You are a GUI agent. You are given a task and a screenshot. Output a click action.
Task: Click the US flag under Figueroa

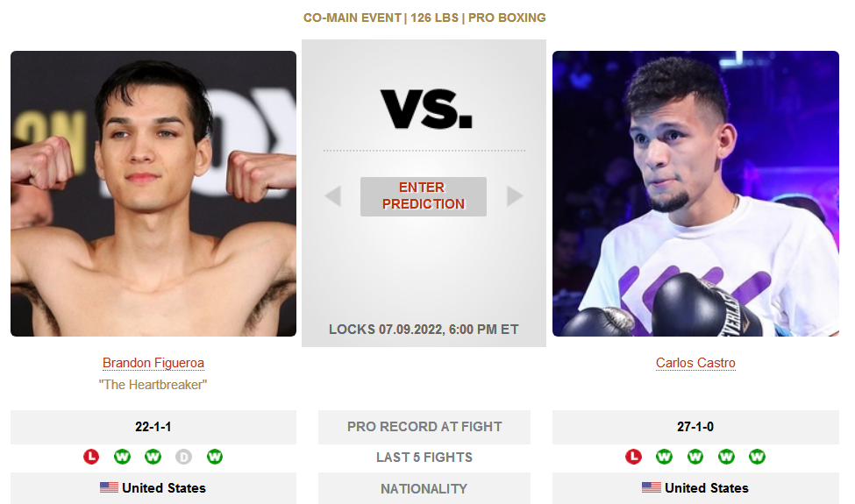(x=109, y=487)
